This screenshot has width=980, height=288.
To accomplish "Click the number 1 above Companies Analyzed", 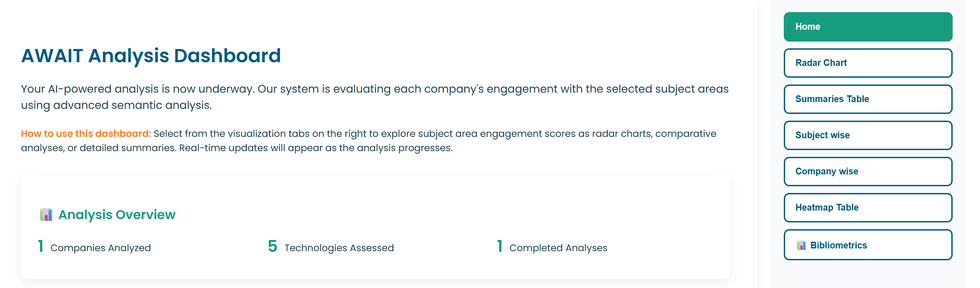I will (x=40, y=247).
